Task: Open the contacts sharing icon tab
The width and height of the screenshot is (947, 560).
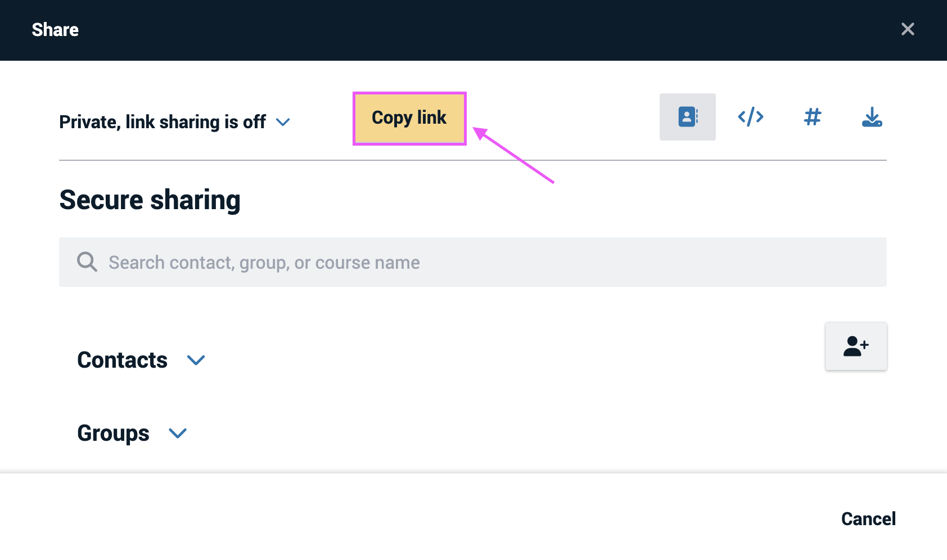Action: pos(687,117)
